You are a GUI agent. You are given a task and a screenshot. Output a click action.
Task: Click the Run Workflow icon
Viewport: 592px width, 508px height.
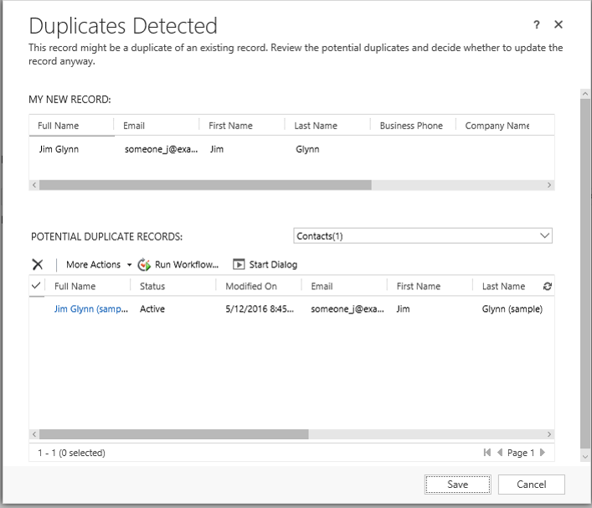pyautogui.click(x=144, y=265)
